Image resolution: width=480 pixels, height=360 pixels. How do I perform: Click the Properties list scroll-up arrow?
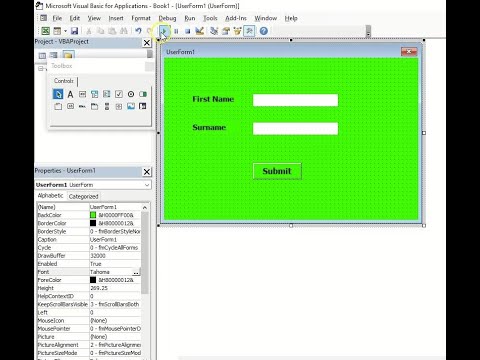[x=145, y=207]
